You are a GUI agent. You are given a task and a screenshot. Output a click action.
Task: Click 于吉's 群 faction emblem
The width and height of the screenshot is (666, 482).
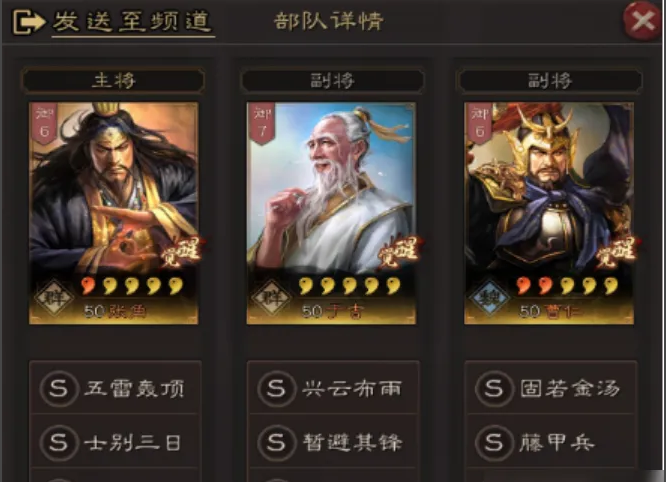tap(272, 297)
